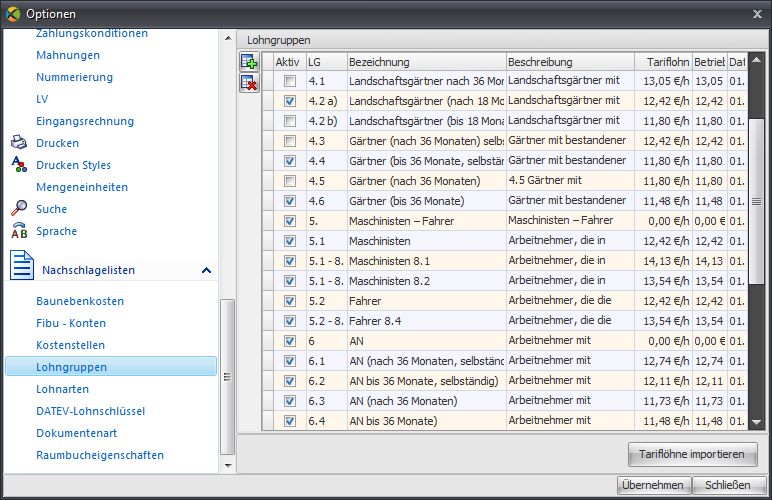The image size is (772, 500).
Task: Click the Drucken printer icon
Action: pos(19,142)
